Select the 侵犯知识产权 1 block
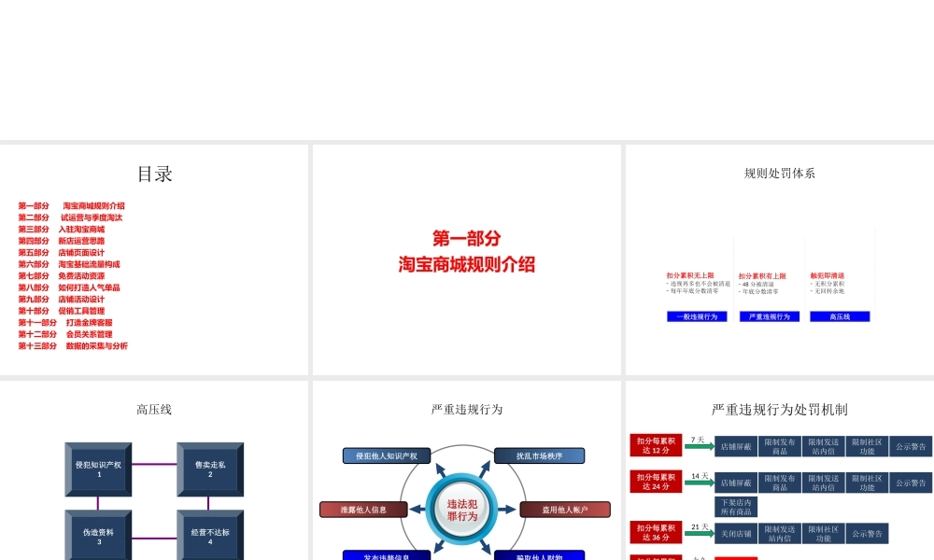 coord(98,469)
